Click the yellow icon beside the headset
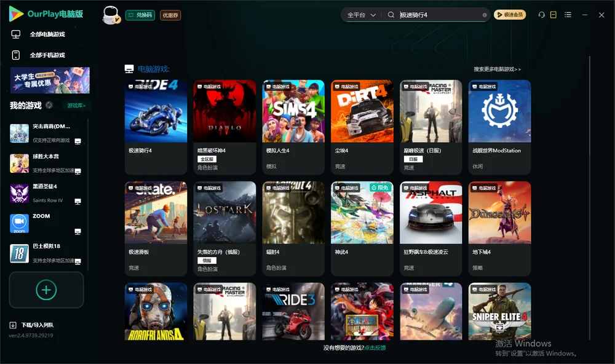615x364 pixels. coord(553,15)
